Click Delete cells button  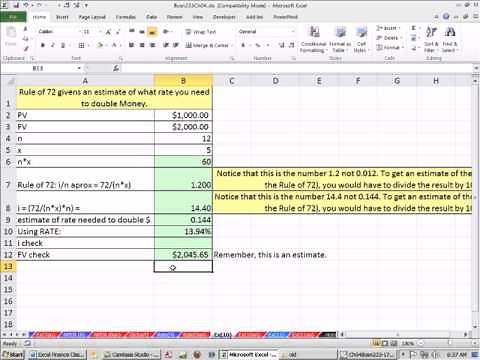tap(389, 38)
